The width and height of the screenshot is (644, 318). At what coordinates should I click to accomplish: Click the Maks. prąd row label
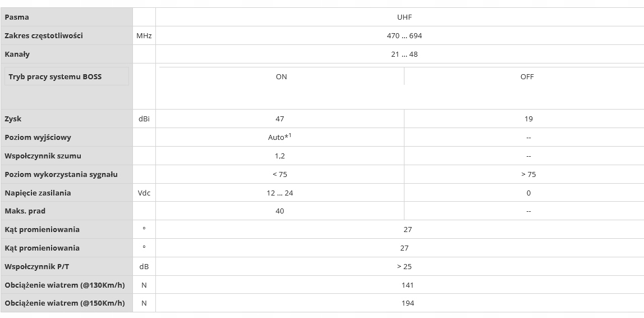point(25,211)
